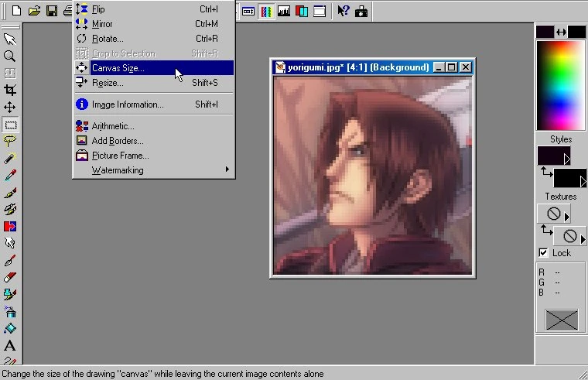This screenshot has width=588, height=380.
Task: Swap foreground and background textures
Action: [546, 230]
